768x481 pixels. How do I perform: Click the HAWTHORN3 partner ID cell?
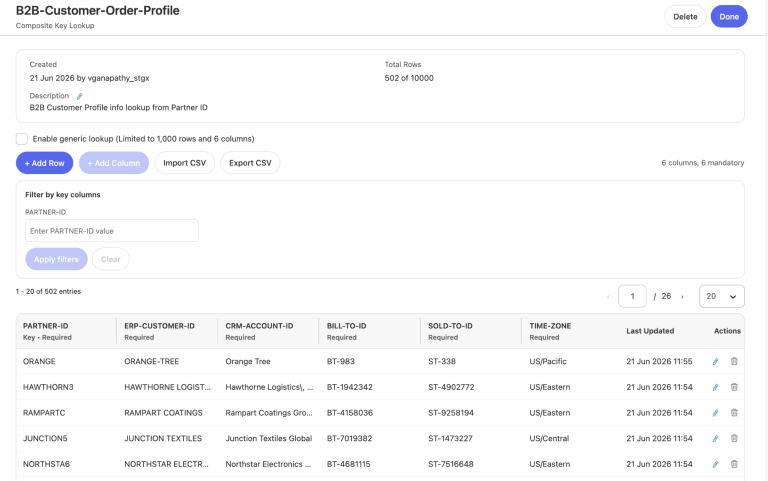48,387
